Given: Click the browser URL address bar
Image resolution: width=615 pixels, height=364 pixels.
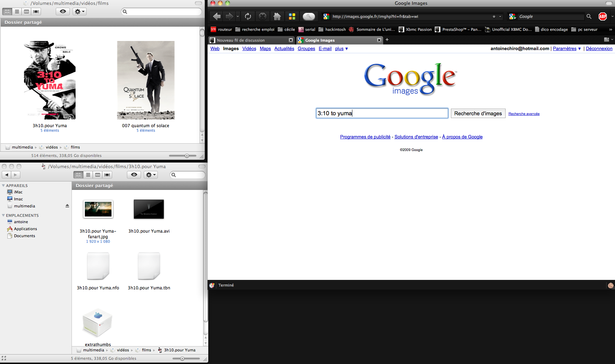Looking at the screenshot, I should click(412, 16).
